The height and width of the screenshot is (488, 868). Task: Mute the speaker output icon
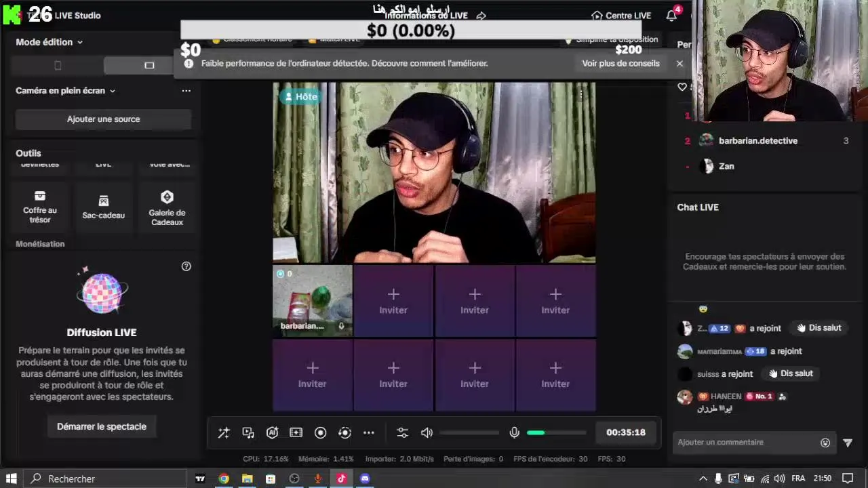(x=427, y=432)
